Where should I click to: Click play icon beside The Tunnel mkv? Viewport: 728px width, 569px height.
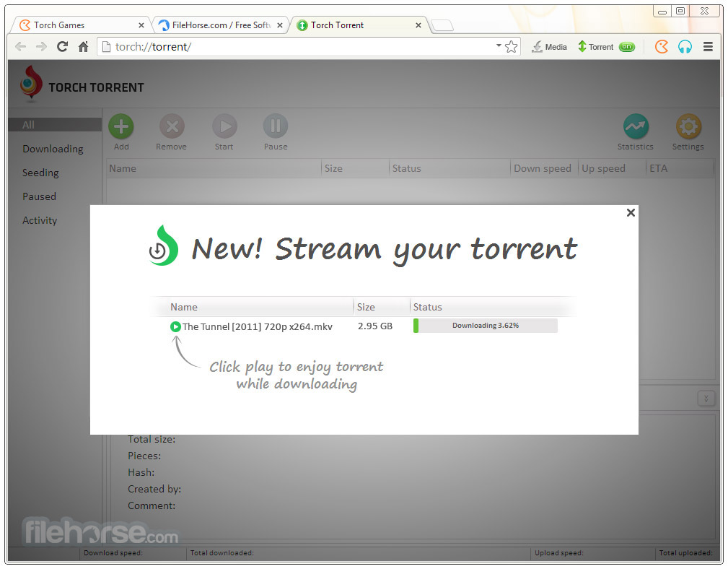tap(175, 327)
